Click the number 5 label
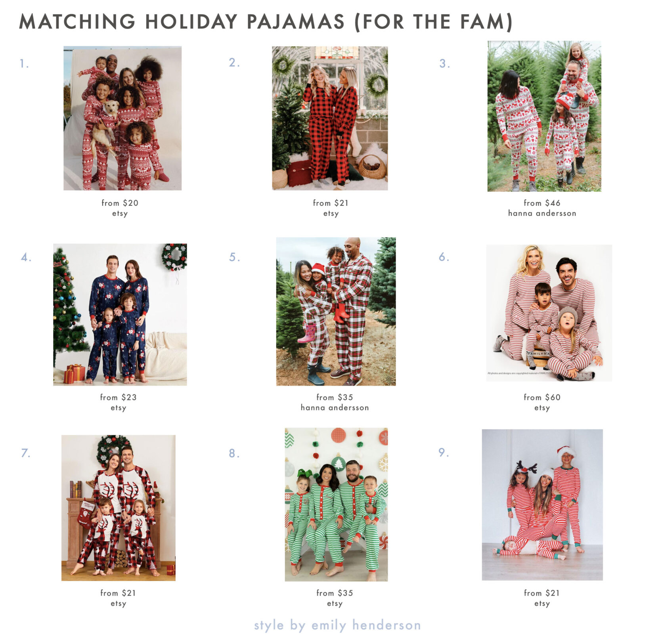The image size is (662, 644). tap(235, 257)
